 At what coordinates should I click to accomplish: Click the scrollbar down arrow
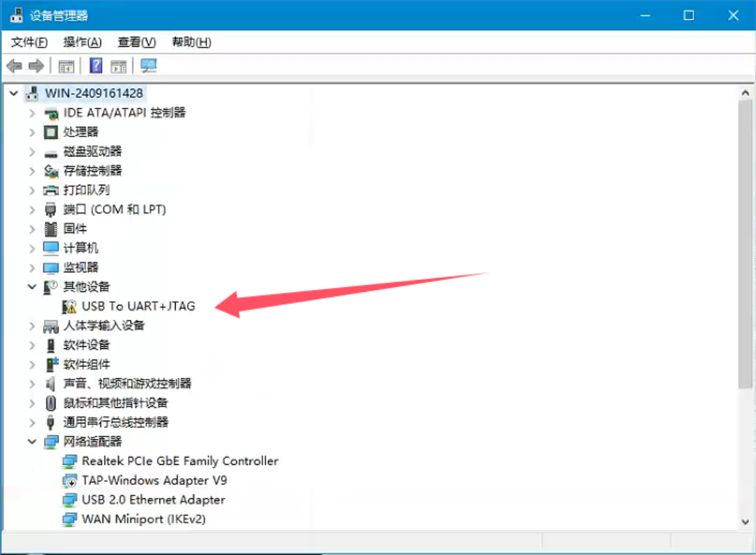(x=745, y=522)
